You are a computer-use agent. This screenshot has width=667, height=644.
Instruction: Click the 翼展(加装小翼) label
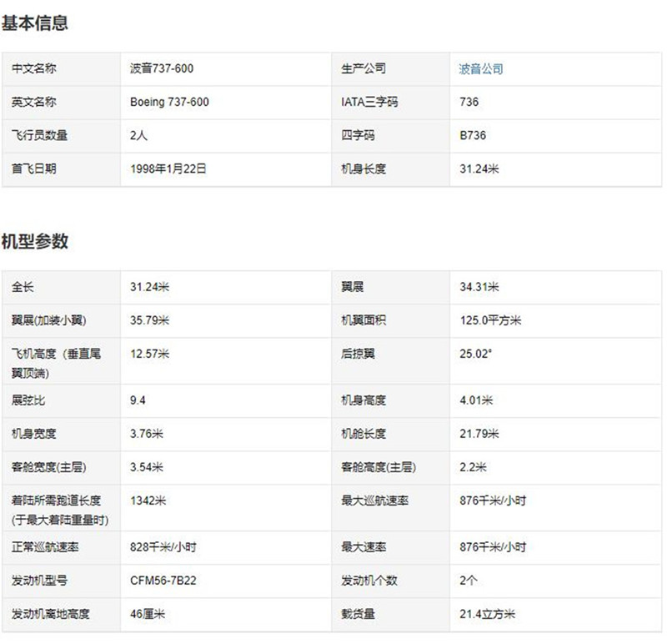point(49,320)
